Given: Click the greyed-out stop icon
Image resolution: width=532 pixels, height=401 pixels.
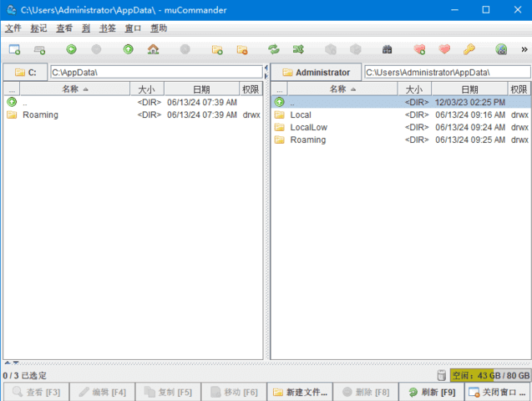Looking at the screenshot, I should [185, 49].
